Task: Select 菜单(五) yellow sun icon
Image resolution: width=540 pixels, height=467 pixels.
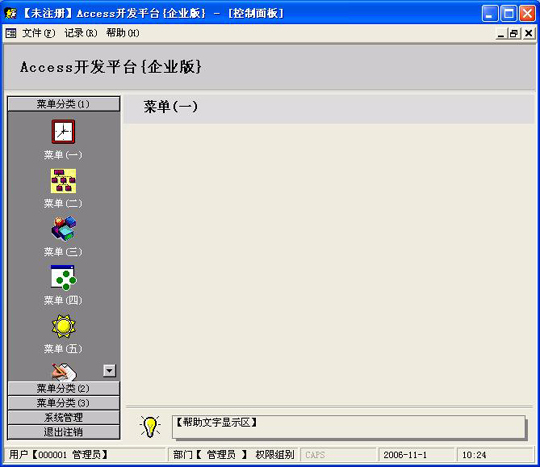Action: pos(63,326)
